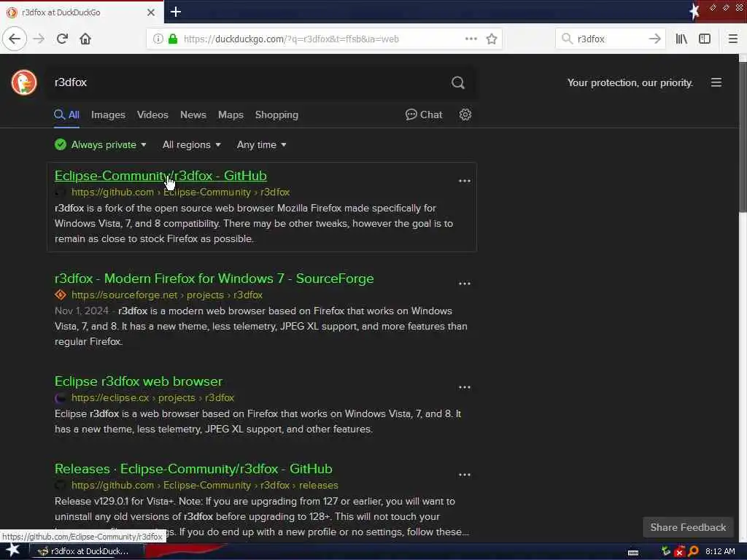Focus the toolbar search field with r3dfox

611,39
